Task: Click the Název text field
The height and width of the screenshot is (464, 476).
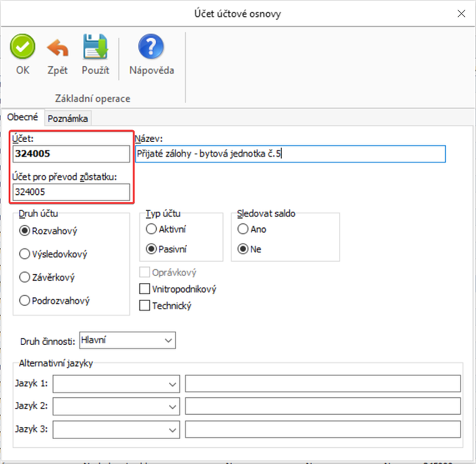Action: [290, 154]
